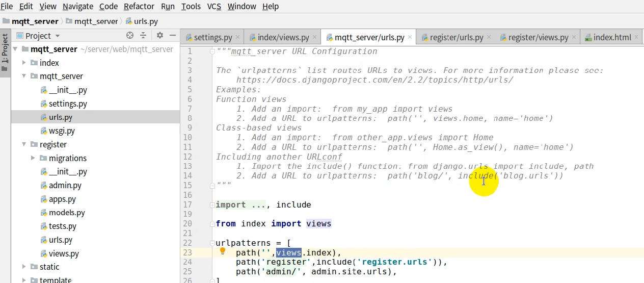The height and width of the screenshot is (283, 644).
Task: Click the highlighted views word in line 23
Action: [x=289, y=252]
